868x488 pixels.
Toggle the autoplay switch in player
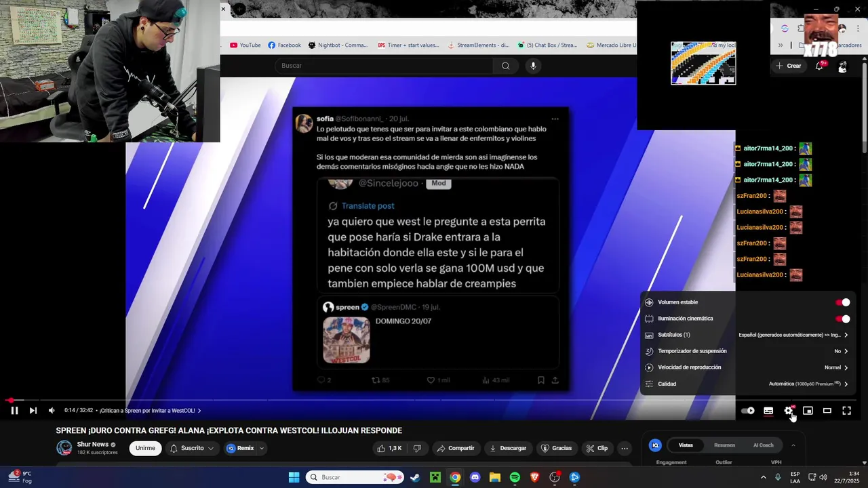[x=748, y=411]
